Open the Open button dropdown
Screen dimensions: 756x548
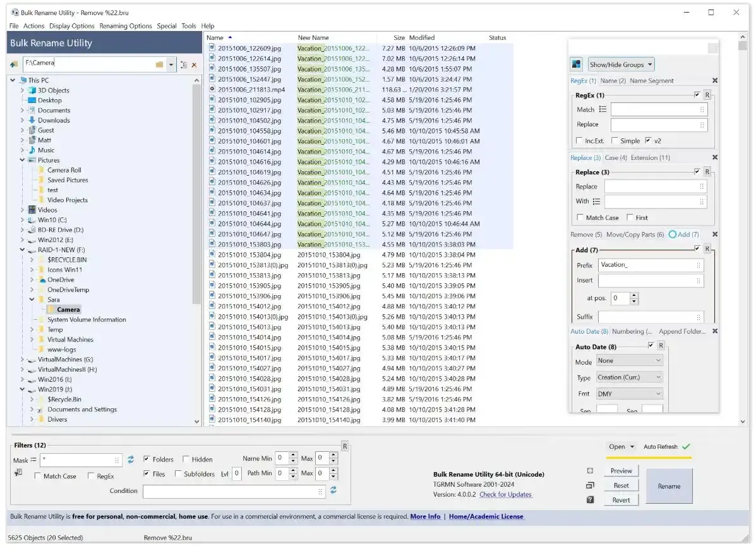click(632, 447)
